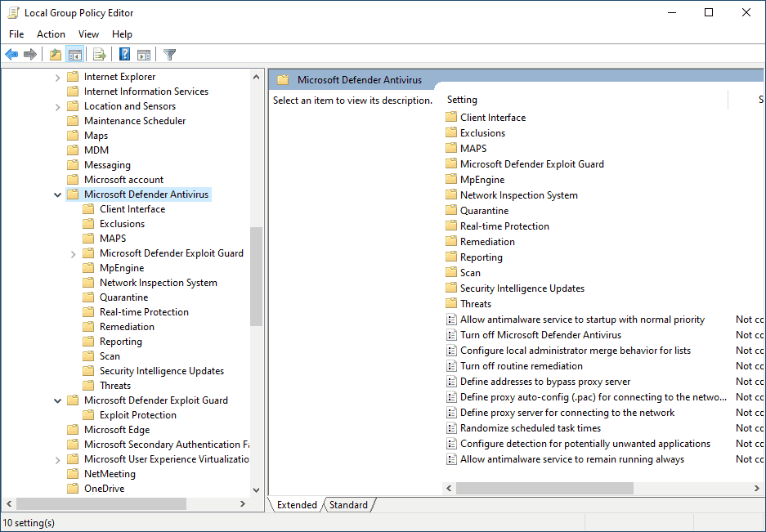Open the File menu

(x=16, y=34)
